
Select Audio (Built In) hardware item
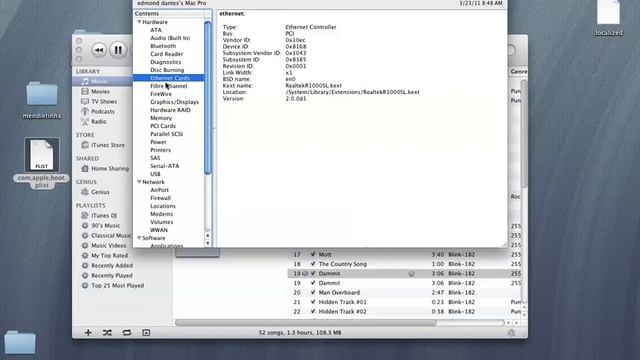click(x=170, y=38)
